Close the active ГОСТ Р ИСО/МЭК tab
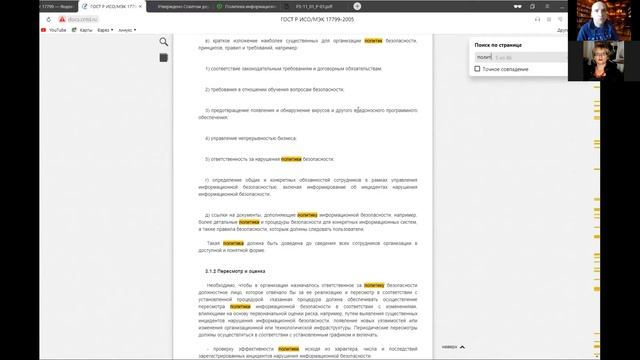 coord(140,7)
